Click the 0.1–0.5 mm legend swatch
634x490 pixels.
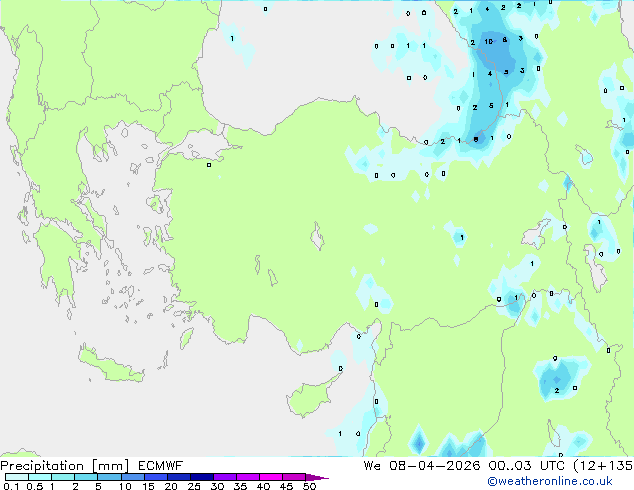(x=17, y=477)
